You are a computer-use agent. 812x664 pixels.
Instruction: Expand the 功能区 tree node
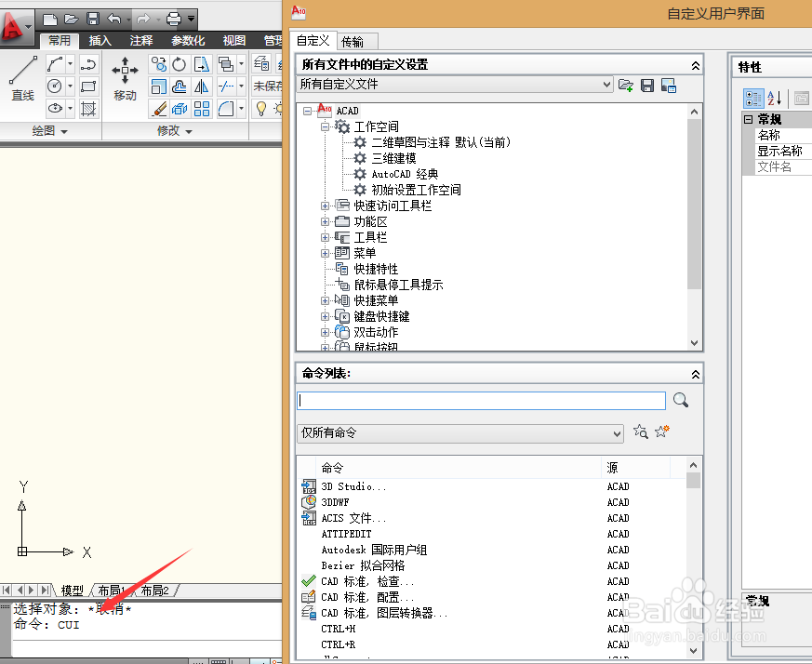325,221
